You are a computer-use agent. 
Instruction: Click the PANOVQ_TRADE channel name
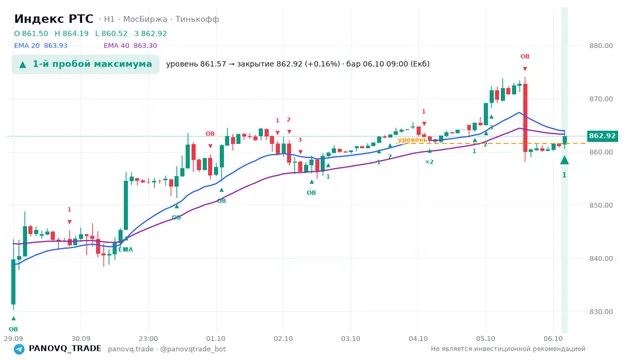(65, 349)
